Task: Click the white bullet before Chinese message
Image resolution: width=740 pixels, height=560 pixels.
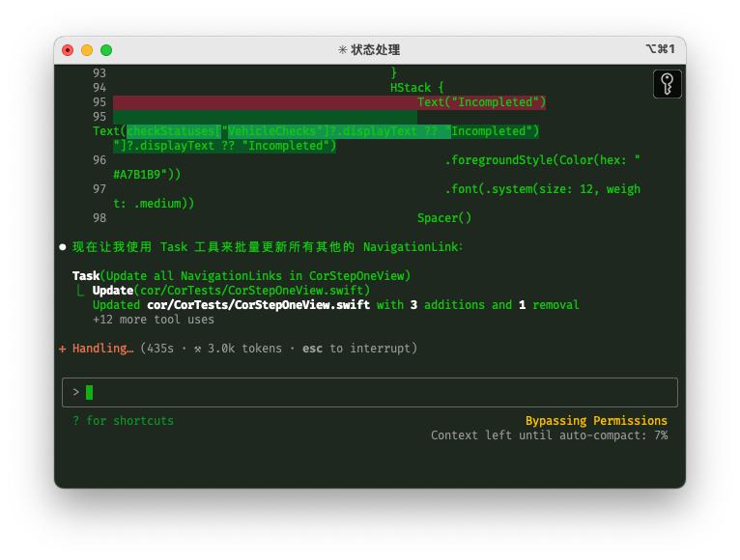Action: [62, 247]
